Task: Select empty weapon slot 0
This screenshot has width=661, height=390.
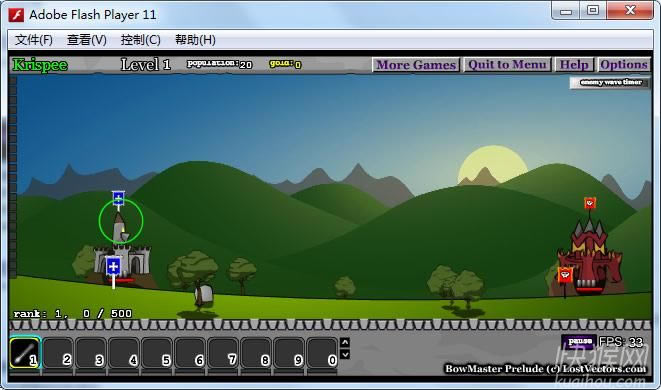Action: pos(322,353)
